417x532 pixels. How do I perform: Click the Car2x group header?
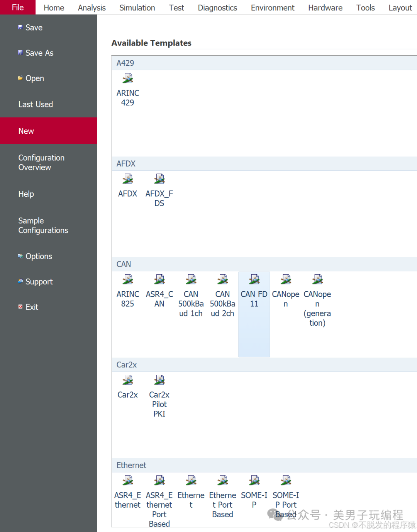point(264,365)
